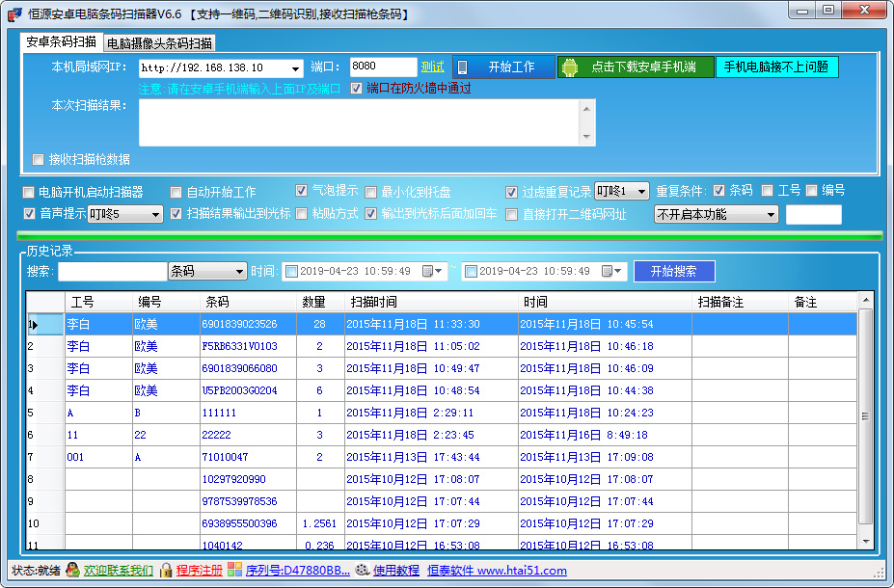Click the row 1 selector arrow indicator
This screenshot has width=894, height=588.
pyautogui.click(x=33, y=324)
